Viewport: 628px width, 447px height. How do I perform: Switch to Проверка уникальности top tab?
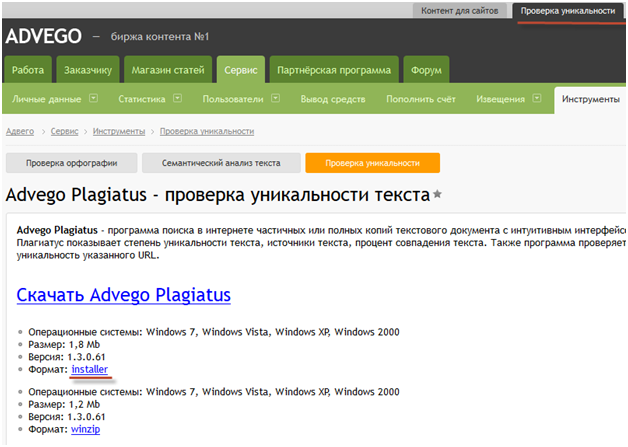[x=568, y=11]
